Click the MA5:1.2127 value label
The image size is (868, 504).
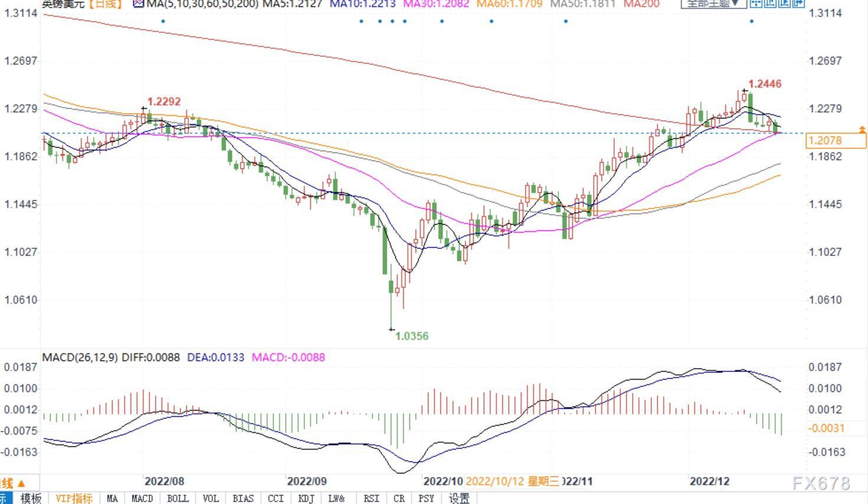(293, 4)
